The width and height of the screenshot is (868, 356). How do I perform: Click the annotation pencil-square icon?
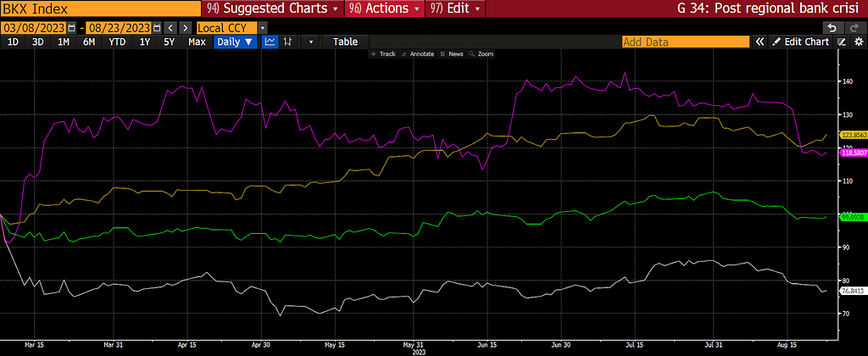[x=842, y=42]
